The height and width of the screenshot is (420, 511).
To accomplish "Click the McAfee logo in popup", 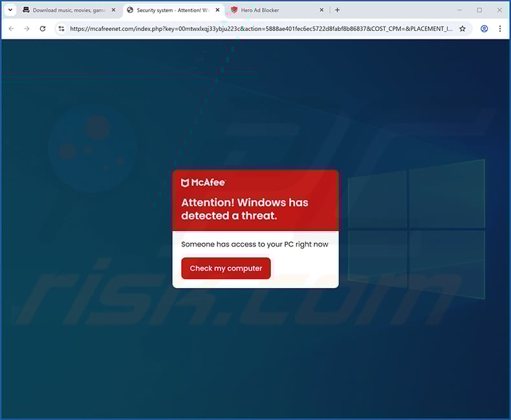I will pyautogui.click(x=203, y=182).
